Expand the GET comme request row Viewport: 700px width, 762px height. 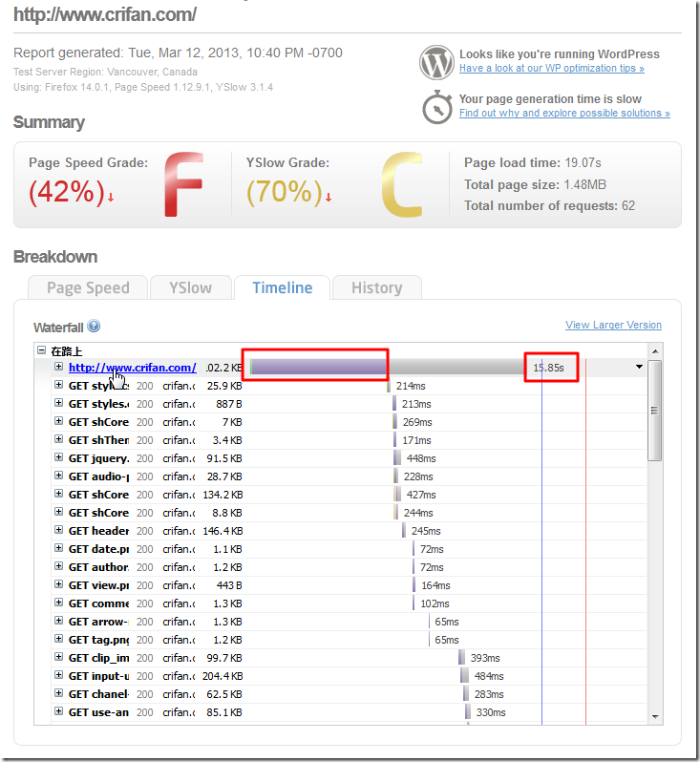coord(59,603)
